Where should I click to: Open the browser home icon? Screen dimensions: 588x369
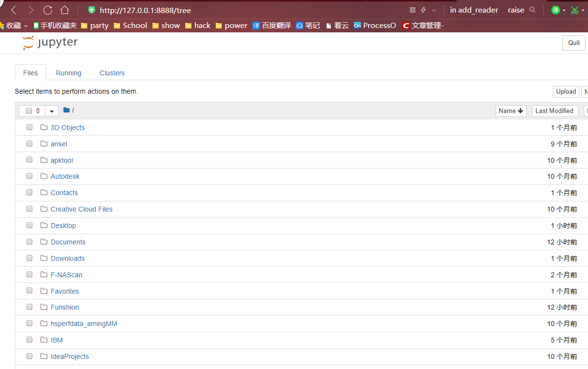click(65, 10)
